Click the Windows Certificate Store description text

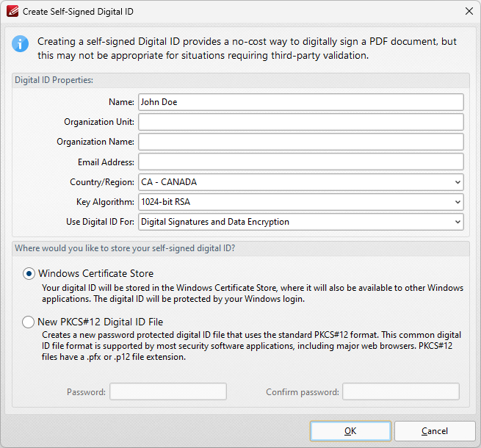click(253, 293)
